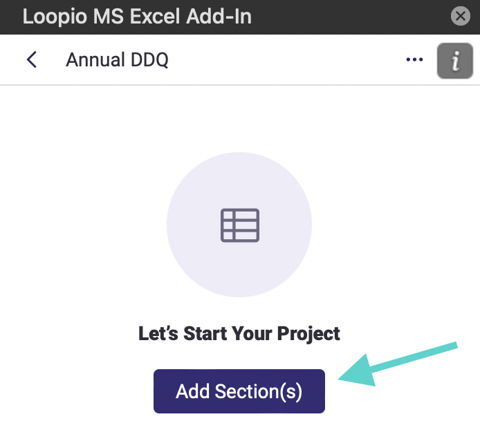480x448 pixels.
Task: Click the lavender circle illustration
Action: (239, 224)
